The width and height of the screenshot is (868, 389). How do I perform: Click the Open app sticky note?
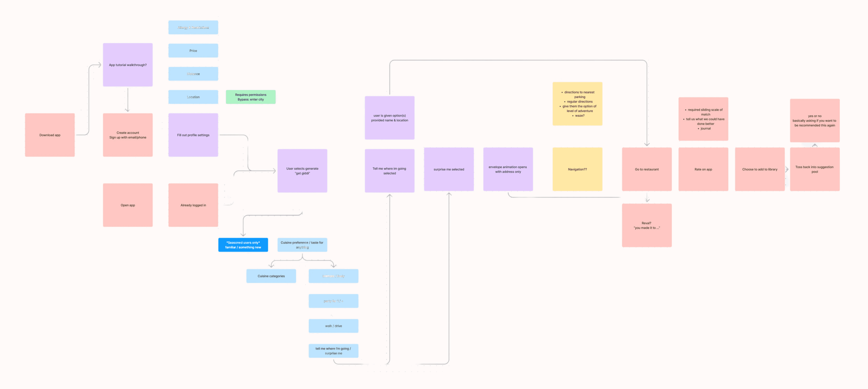[128, 205]
